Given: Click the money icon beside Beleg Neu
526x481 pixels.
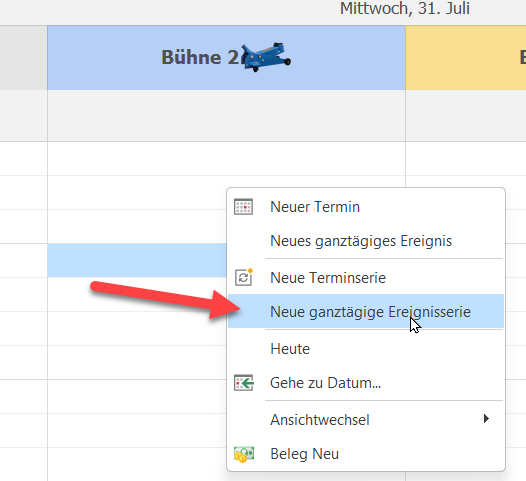Looking at the screenshot, I should click(244, 454).
